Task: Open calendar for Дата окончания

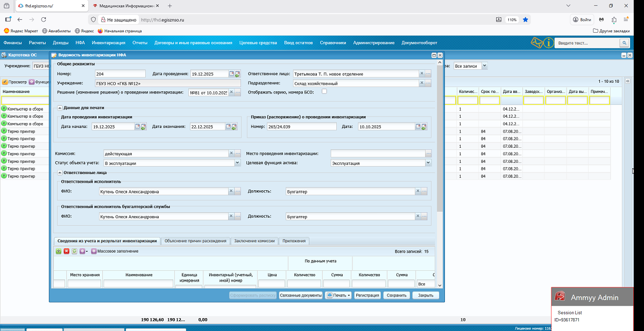Action: 228,127
